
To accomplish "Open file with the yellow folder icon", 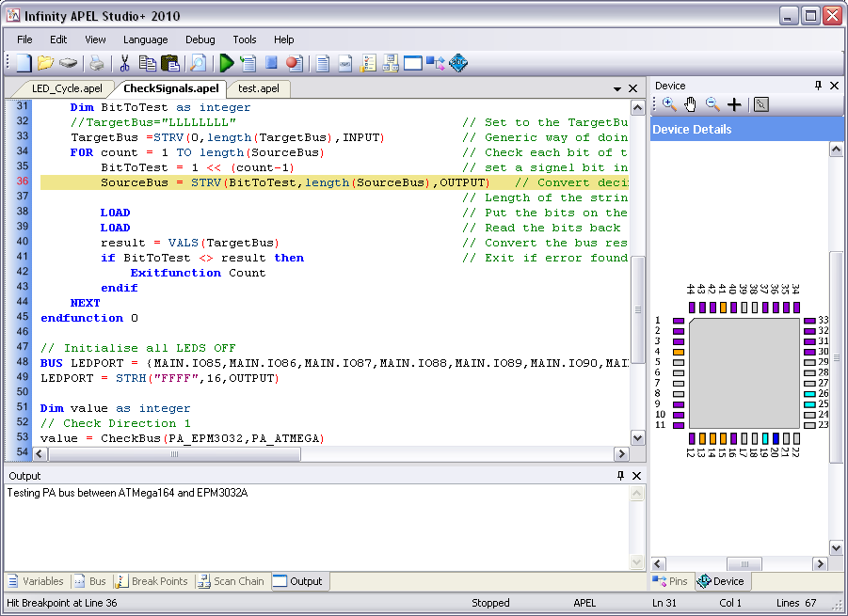I will (x=45, y=63).
